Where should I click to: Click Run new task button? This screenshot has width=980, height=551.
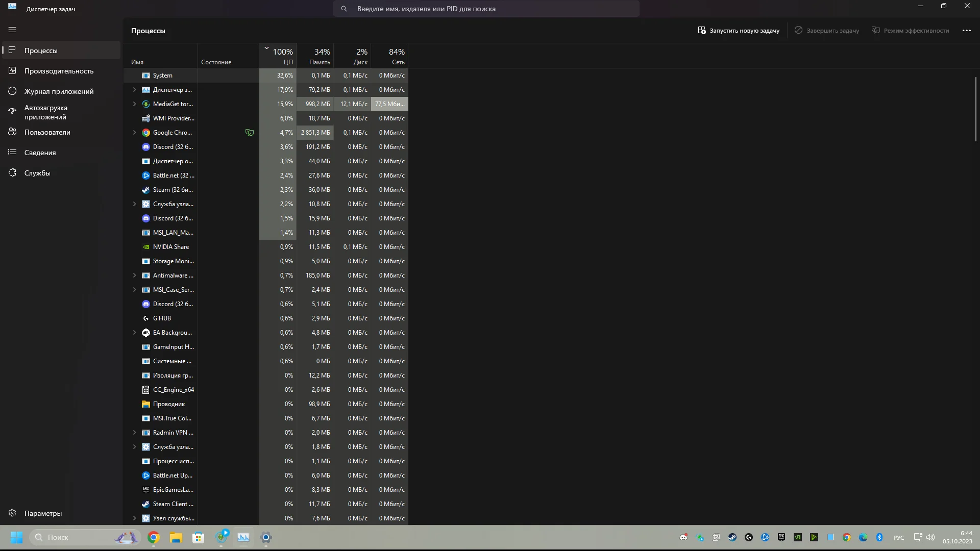tap(739, 31)
